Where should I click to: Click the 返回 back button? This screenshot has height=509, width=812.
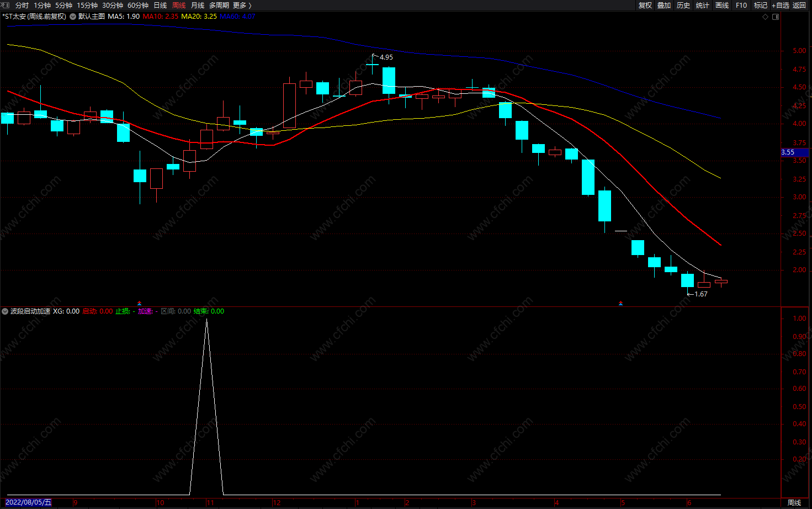799,5
